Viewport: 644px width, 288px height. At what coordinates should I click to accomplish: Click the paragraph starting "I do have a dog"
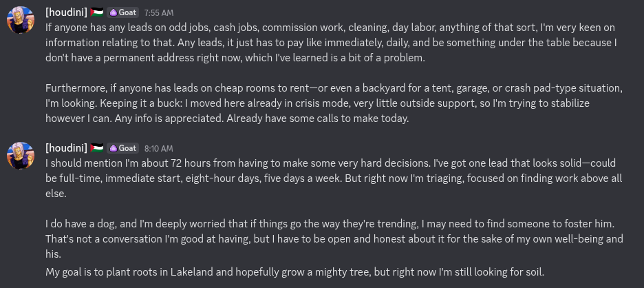tap(334, 239)
